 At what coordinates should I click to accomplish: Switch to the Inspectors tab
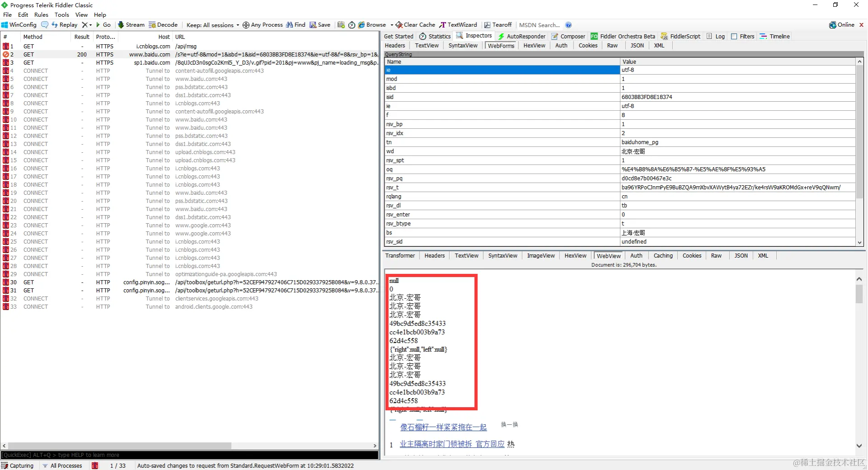tap(474, 36)
